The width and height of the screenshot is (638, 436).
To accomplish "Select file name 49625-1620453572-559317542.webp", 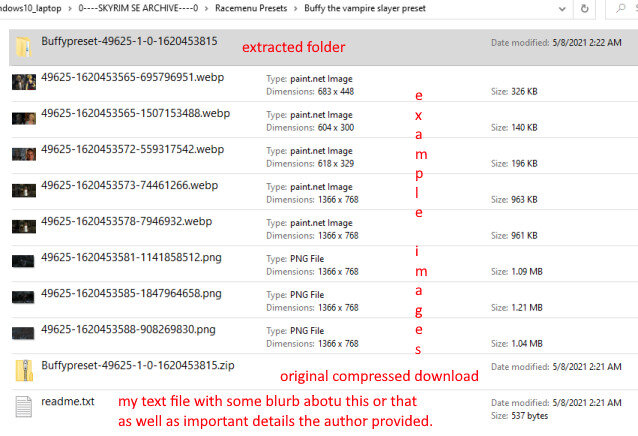I will pos(133,149).
